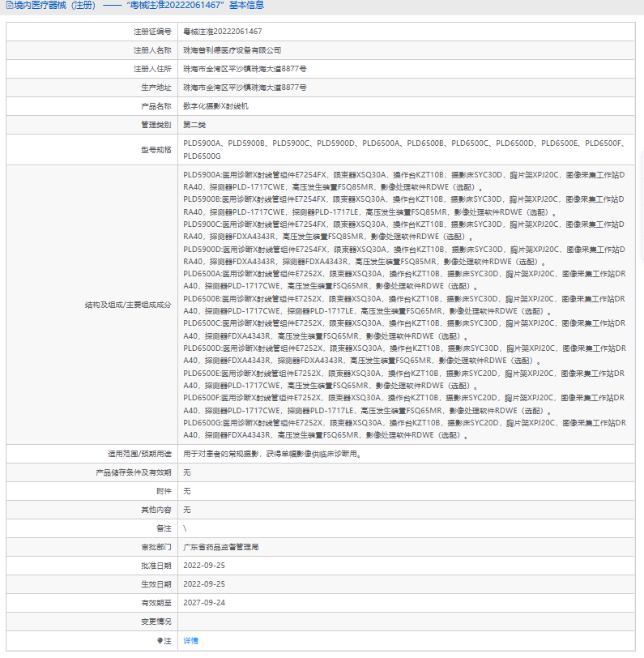Click the PLD5900A: composition line

click(x=404, y=181)
